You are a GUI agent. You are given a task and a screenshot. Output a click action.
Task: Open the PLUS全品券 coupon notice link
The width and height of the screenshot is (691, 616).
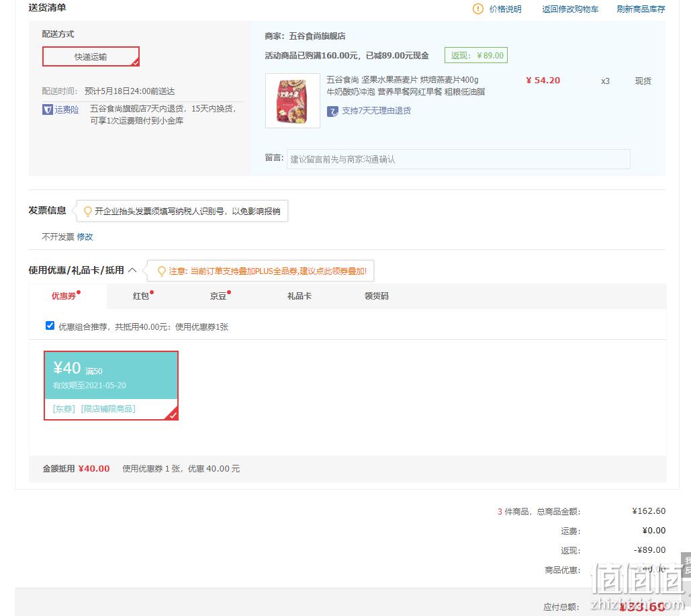click(267, 271)
